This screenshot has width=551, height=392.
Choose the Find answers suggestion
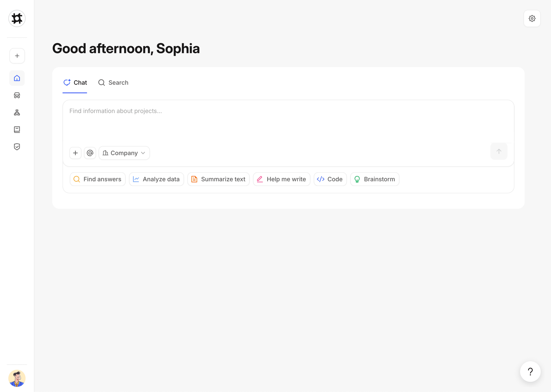coord(97,179)
